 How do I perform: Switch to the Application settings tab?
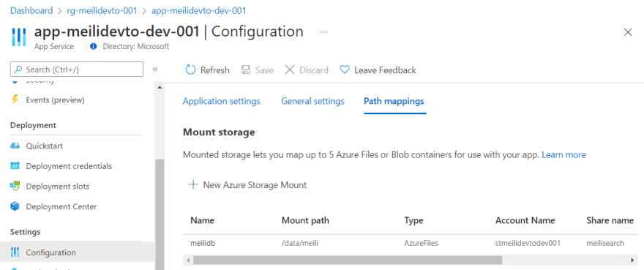click(x=221, y=101)
